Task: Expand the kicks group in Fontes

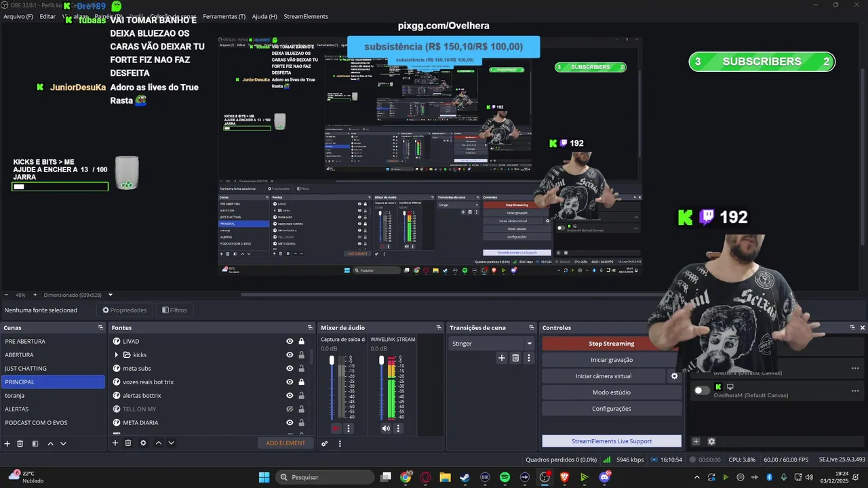Action: click(117, 355)
